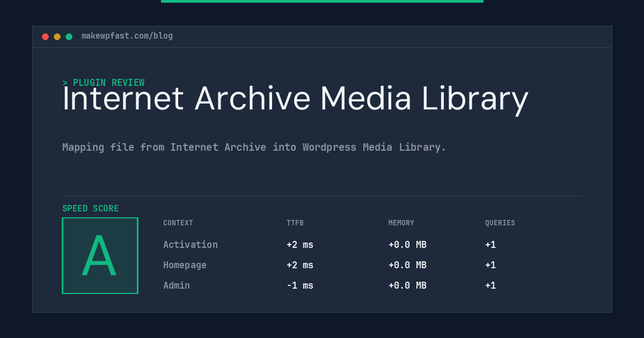Click the Homepage memory value +0.0 MB
The height and width of the screenshot is (338, 644).
(407, 265)
